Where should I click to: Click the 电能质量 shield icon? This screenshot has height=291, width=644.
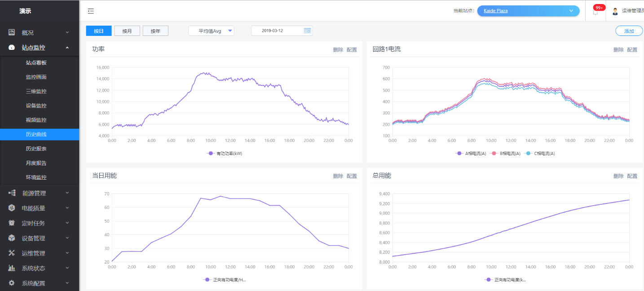coord(12,208)
